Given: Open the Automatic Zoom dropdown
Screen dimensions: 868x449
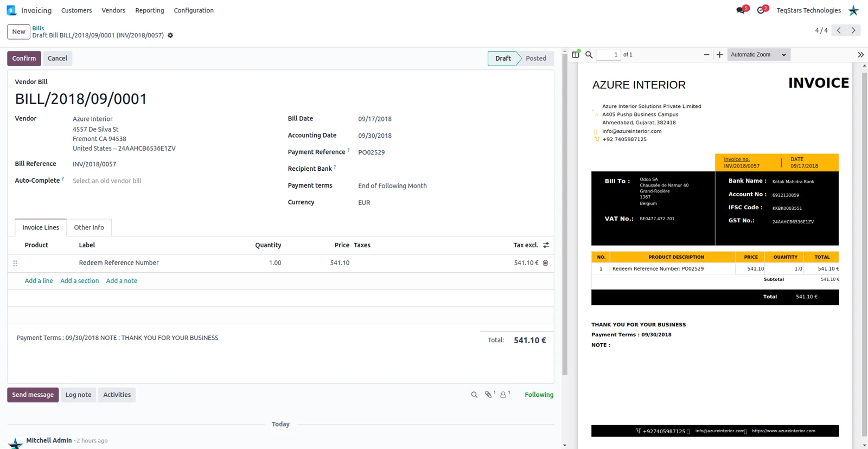Looking at the screenshot, I should (x=758, y=55).
